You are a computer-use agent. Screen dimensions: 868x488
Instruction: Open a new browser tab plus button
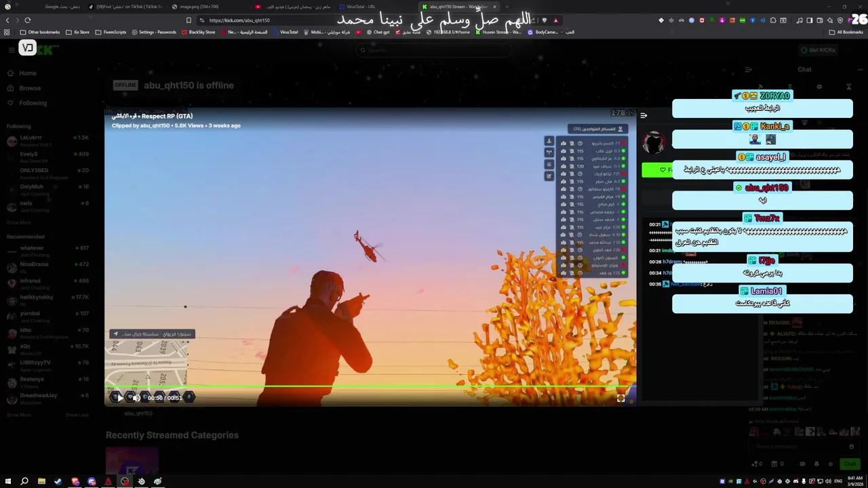click(x=507, y=7)
